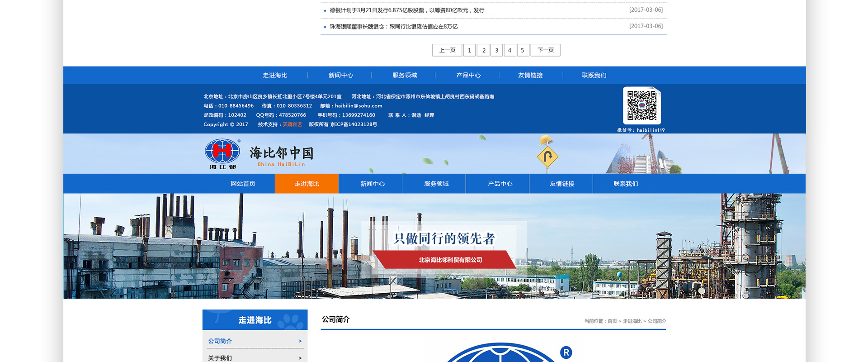Image resolution: width=868 pixels, height=362 pixels.
Task: Expand 关于我们 sidebar arrow
Action: 300,358
